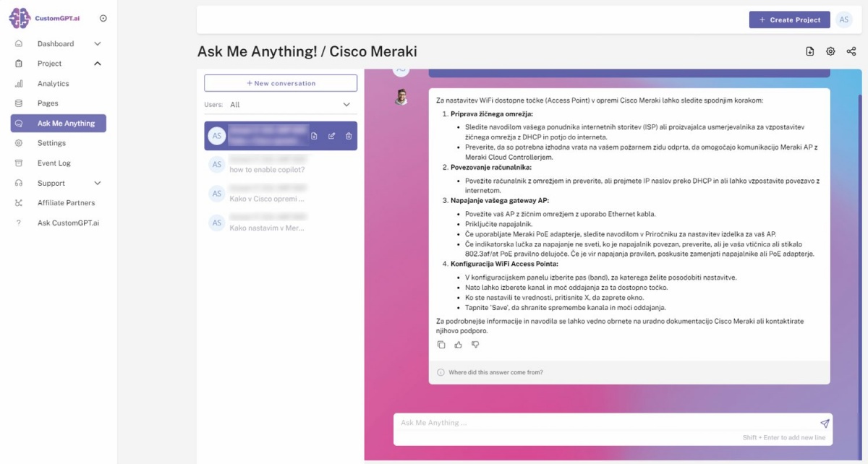Screen dimensions: 868x464
Task: Expand the Support menu chevron
Action: coord(98,184)
